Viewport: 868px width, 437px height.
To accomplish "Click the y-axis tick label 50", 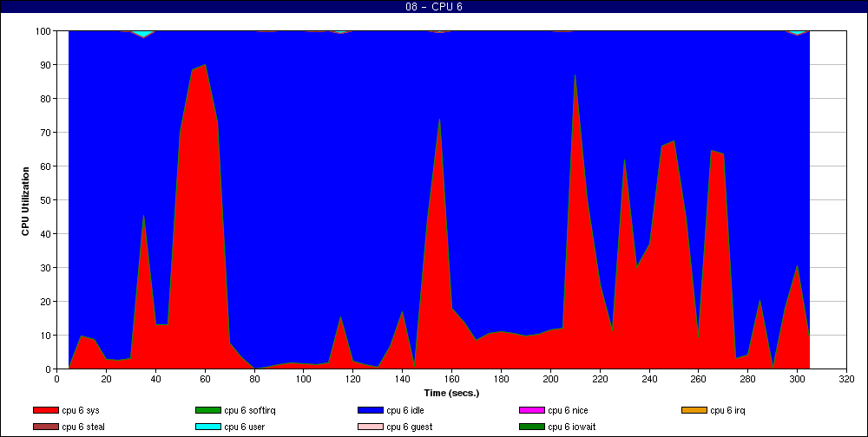I will (47, 199).
